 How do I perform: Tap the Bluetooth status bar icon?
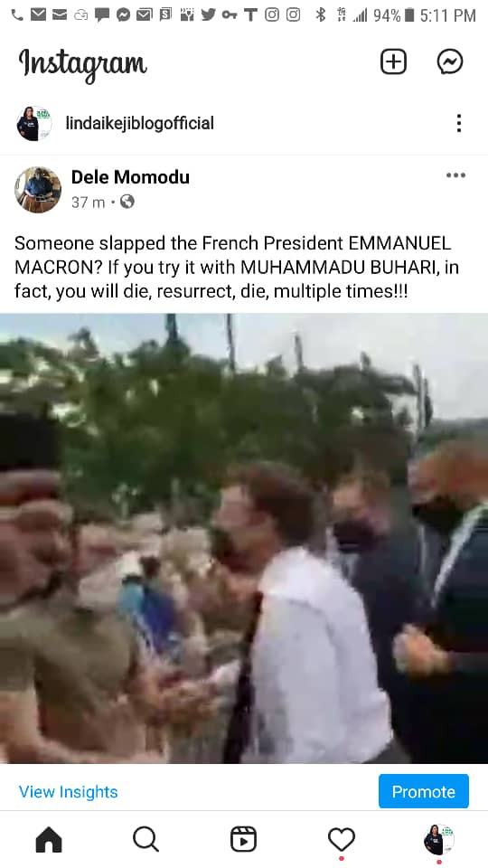click(320, 15)
